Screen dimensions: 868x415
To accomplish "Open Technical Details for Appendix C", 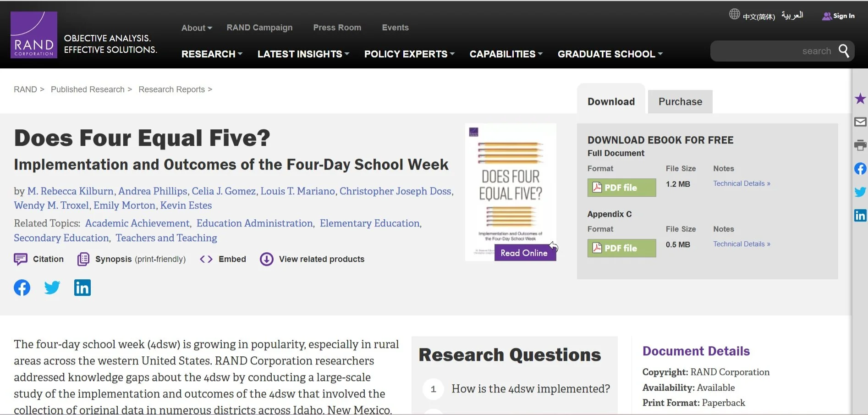I will 742,244.
